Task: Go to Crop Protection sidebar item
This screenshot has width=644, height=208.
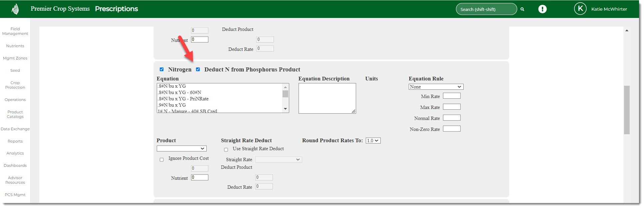Action: pyautogui.click(x=15, y=85)
